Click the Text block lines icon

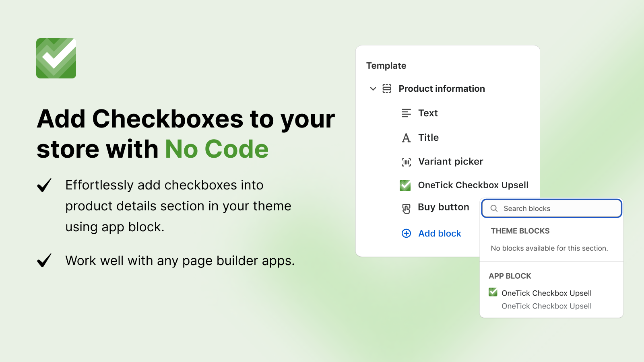tap(406, 113)
